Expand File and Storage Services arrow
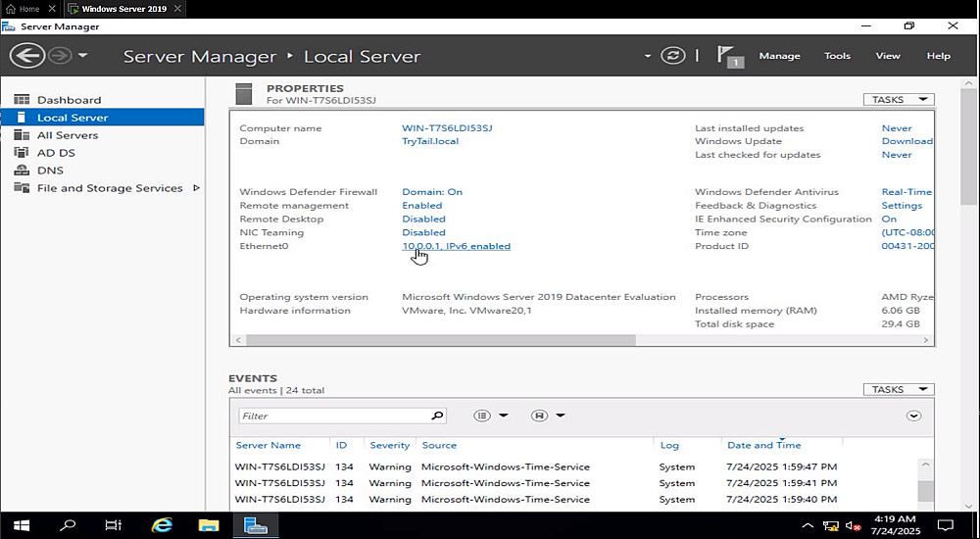 pyautogui.click(x=196, y=187)
